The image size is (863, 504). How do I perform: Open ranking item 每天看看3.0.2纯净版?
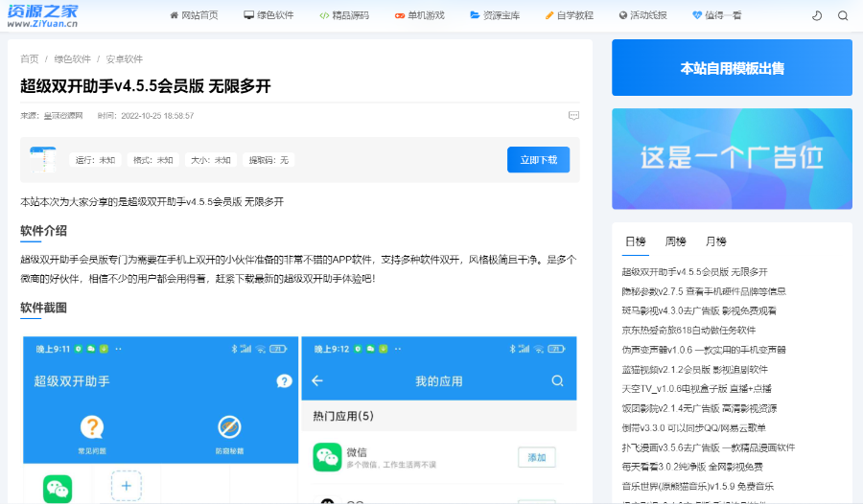click(692, 467)
